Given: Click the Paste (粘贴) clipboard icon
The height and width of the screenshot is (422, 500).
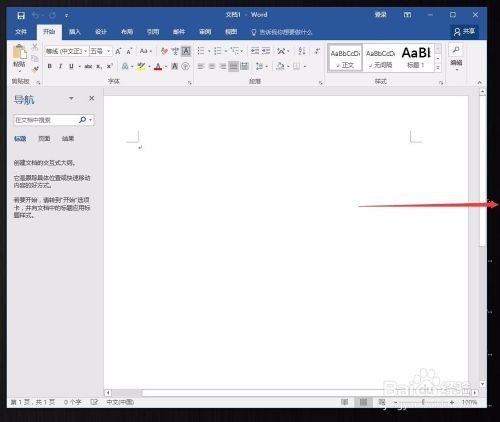Looking at the screenshot, I should (19, 53).
